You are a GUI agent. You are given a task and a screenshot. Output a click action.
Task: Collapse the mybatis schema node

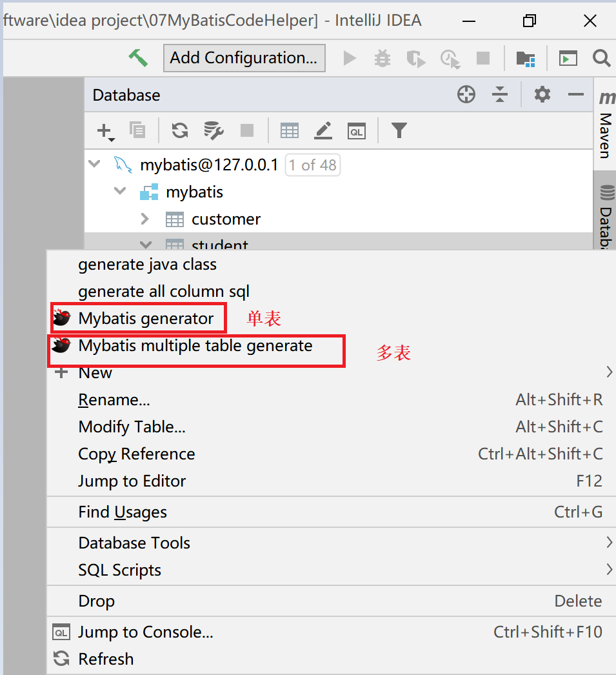point(120,191)
